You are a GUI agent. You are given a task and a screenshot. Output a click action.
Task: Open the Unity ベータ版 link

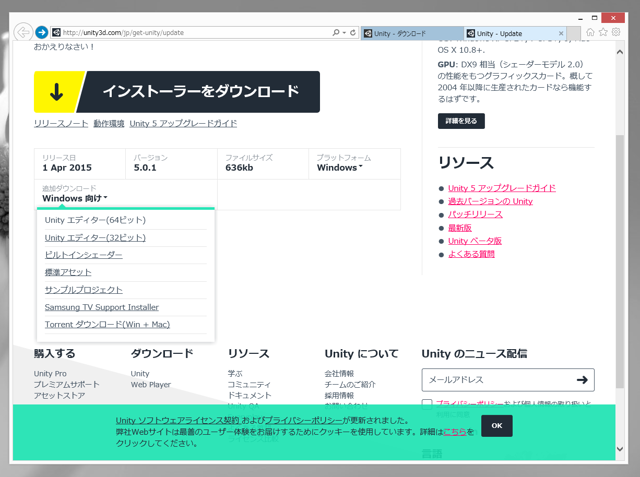[475, 241]
